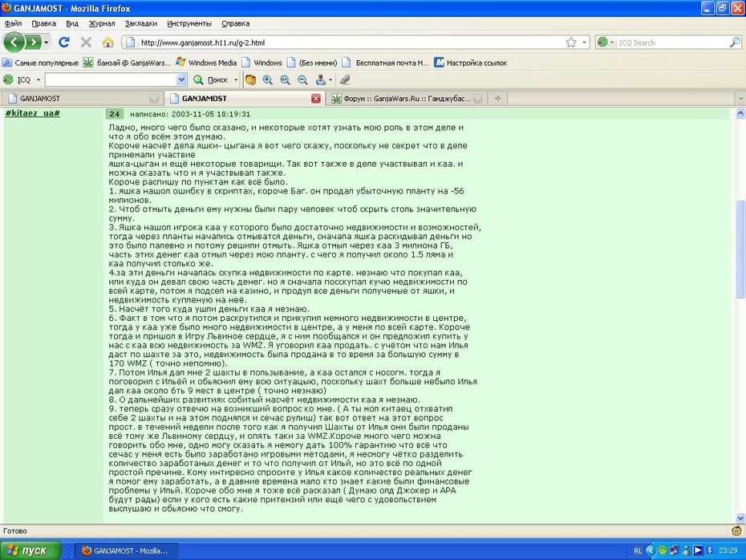Click in the ICQ toolbar search input box

coord(111,80)
